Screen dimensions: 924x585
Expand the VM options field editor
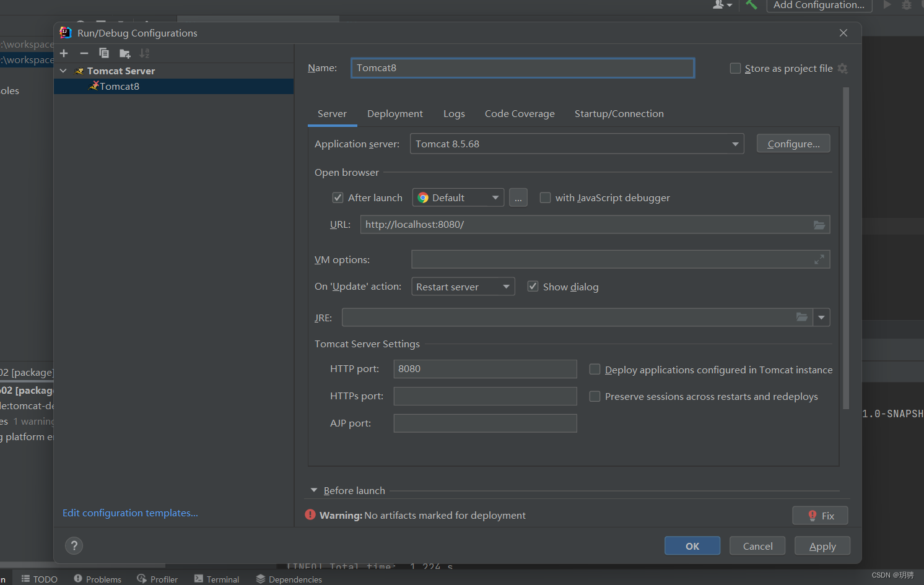click(x=819, y=259)
